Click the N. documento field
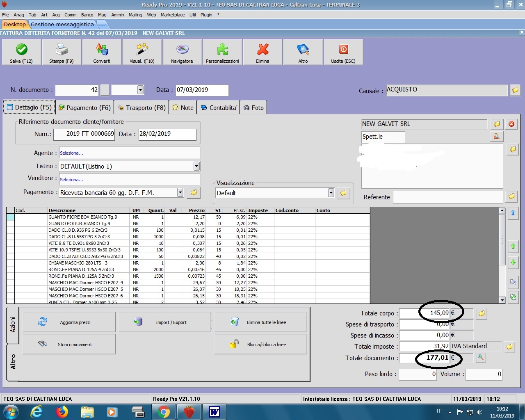The image size is (525, 420). pyautogui.click(x=77, y=90)
